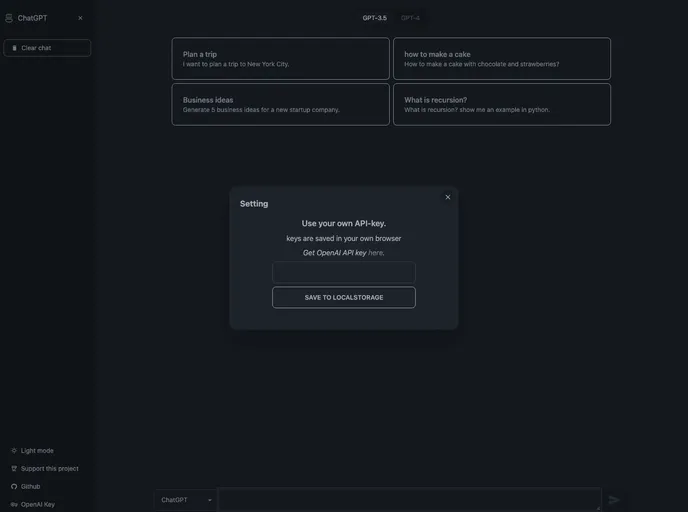The height and width of the screenshot is (512, 688).
Task: Click the Github logo icon
Action: [x=14, y=487]
